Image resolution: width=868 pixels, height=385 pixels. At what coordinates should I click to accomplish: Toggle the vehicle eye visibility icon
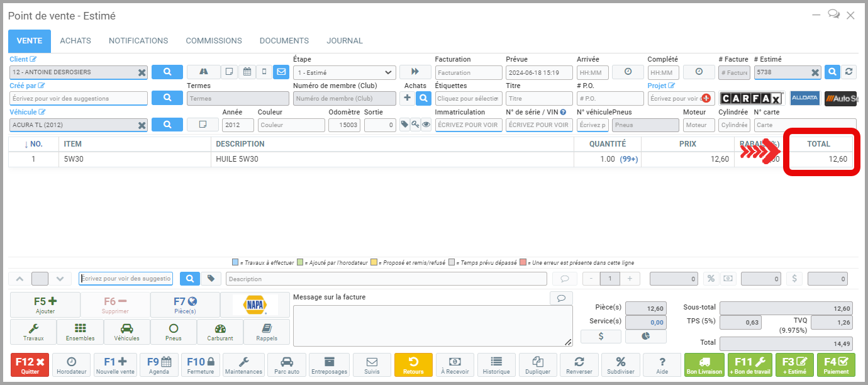click(x=426, y=125)
